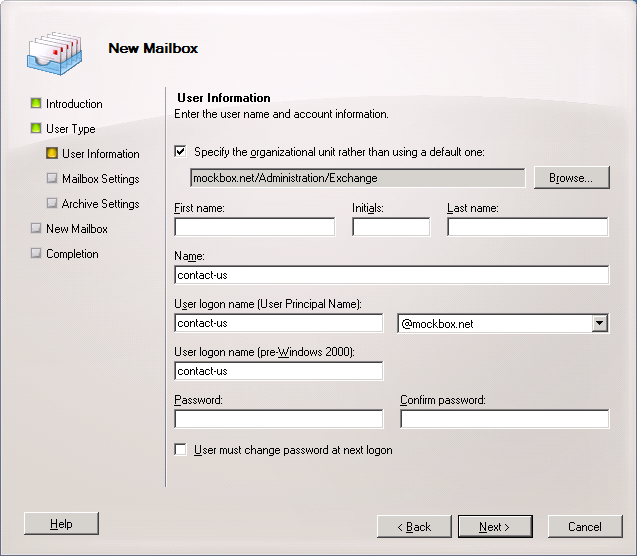Select the New Mailbox step label in sidebar

[x=77, y=229]
